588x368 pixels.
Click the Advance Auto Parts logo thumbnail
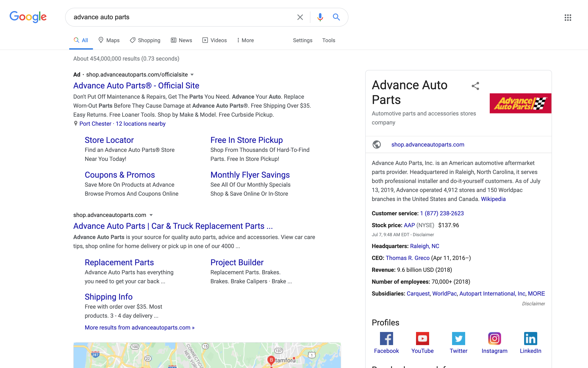520,103
